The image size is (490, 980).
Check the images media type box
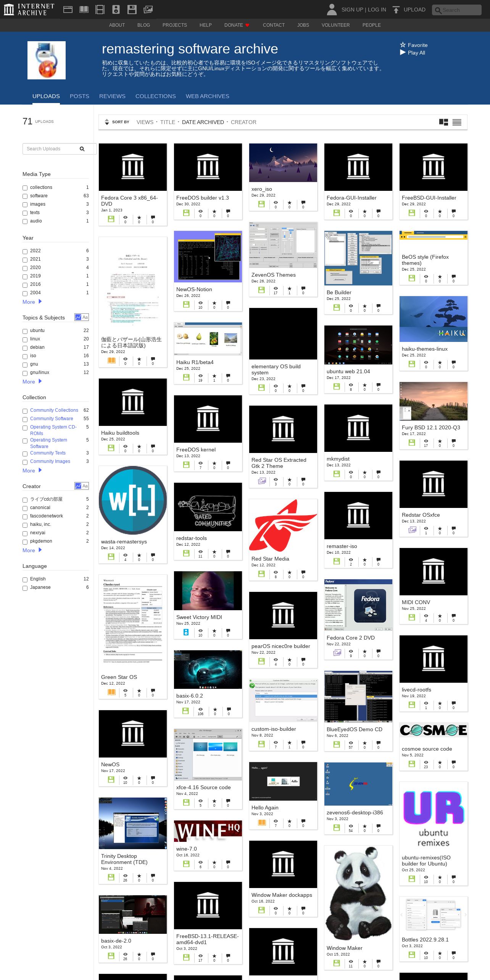pyautogui.click(x=25, y=205)
